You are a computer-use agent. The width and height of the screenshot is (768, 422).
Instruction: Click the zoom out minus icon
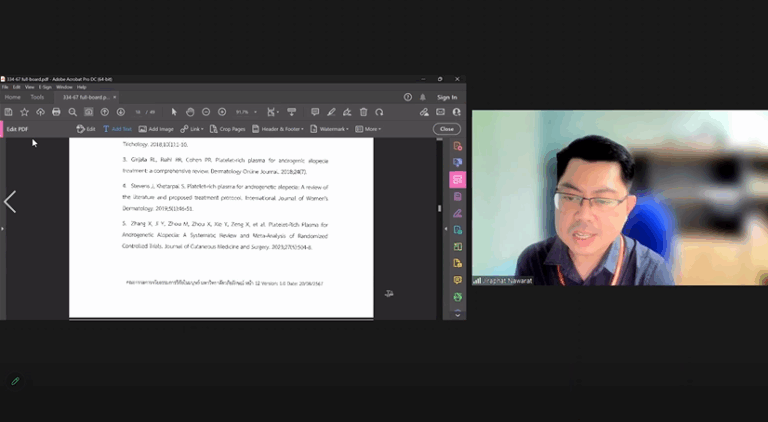[x=206, y=112]
